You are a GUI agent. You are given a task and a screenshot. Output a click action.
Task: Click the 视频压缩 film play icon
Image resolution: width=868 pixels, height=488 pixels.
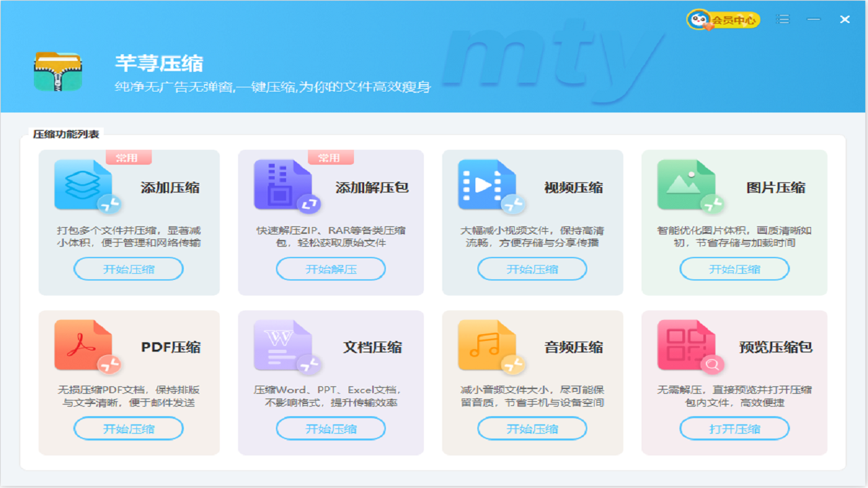tap(486, 184)
